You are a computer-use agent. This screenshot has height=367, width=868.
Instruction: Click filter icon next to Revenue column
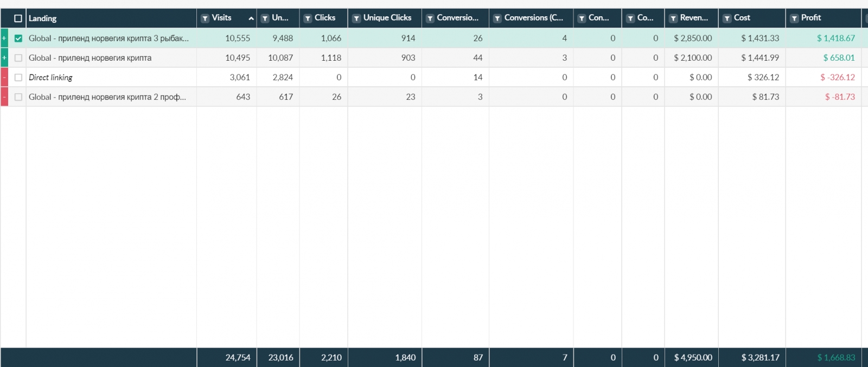point(673,18)
